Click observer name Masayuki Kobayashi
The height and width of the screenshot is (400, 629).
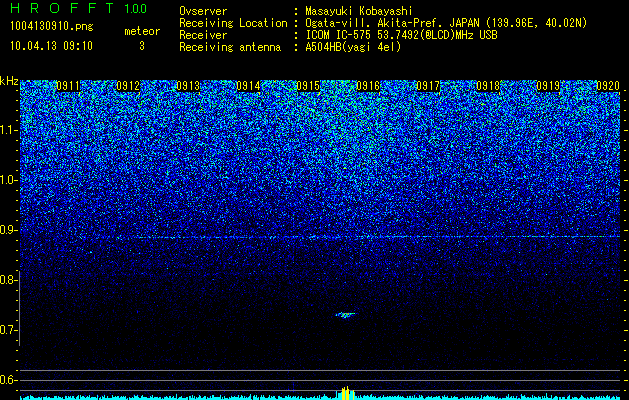pyautogui.click(x=359, y=11)
